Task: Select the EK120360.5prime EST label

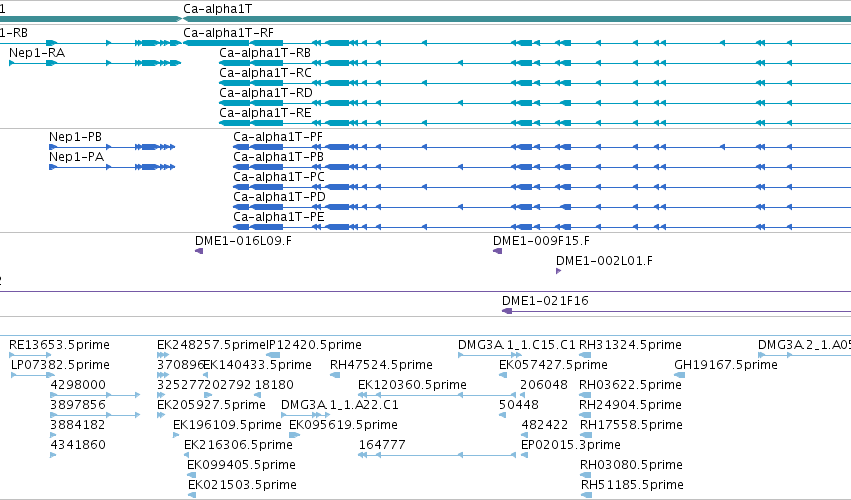Action: click(x=412, y=385)
